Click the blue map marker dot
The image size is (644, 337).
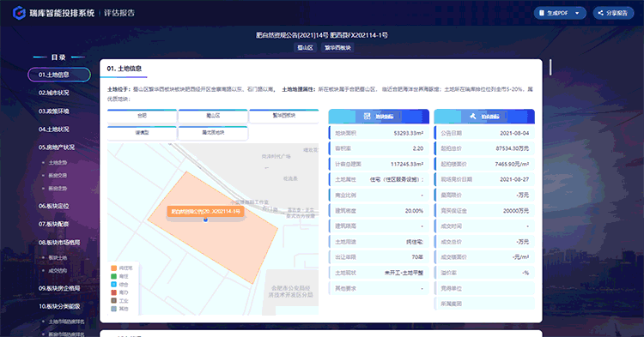click(x=206, y=220)
